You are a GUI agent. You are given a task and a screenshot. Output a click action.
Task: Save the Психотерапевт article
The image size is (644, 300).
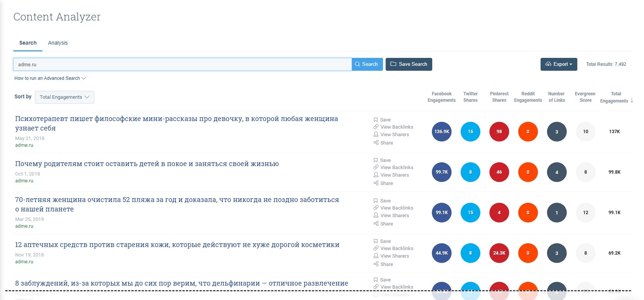click(382, 120)
